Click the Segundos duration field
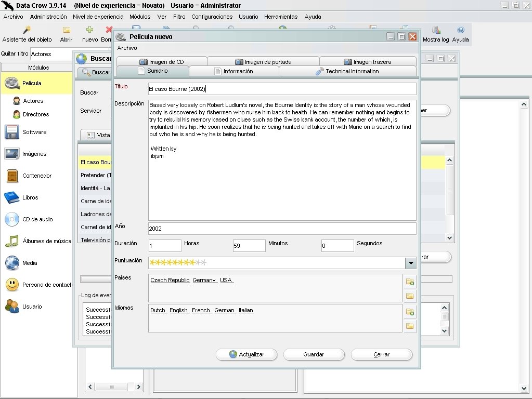 (338, 246)
